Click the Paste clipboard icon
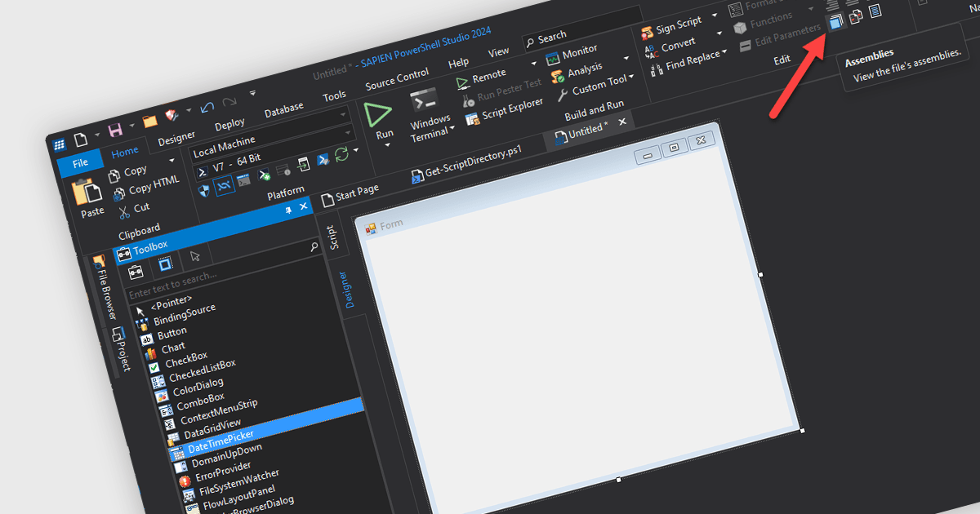 pyautogui.click(x=88, y=193)
